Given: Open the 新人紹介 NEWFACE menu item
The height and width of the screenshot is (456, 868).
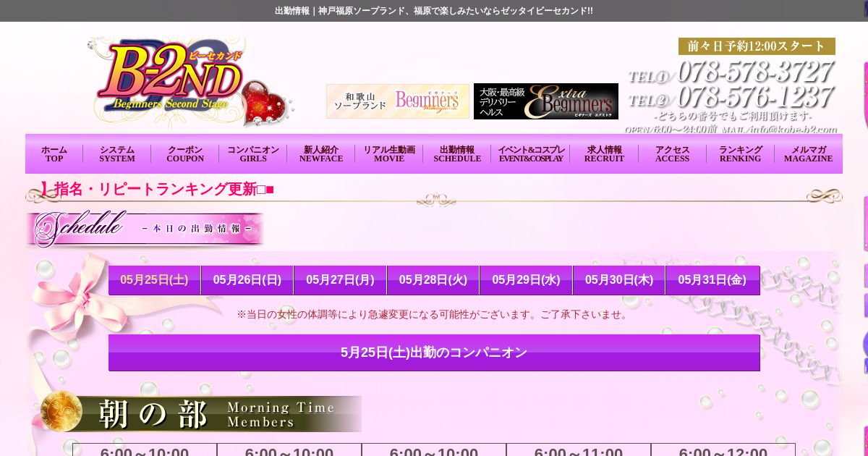Looking at the screenshot, I should pyautogui.click(x=321, y=154).
